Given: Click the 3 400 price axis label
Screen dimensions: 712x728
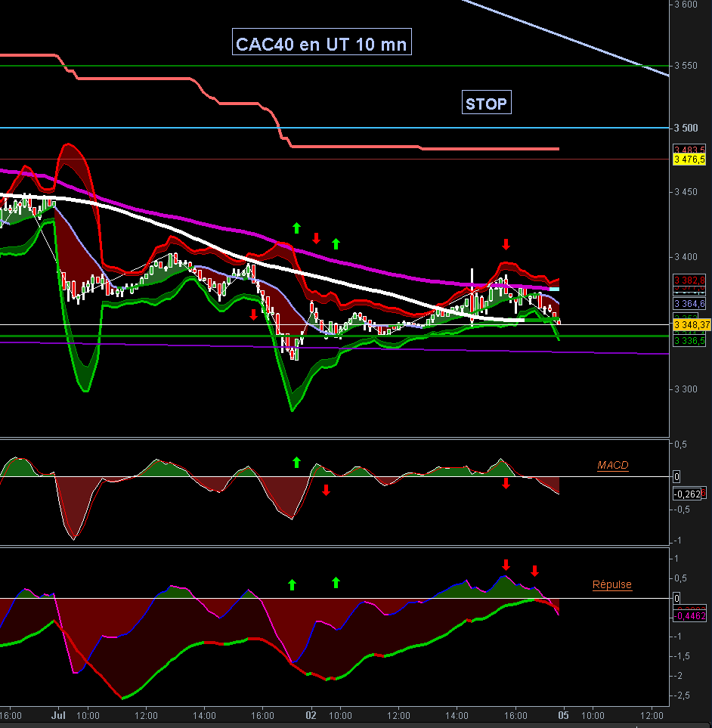Looking at the screenshot, I should (x=686, y=257).
